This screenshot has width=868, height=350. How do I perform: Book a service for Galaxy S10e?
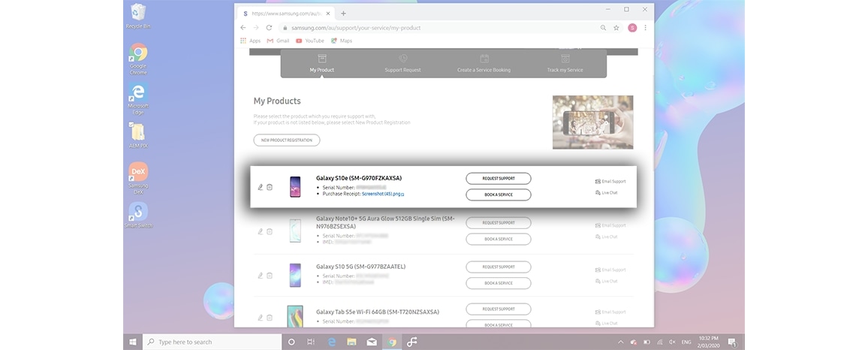[499, 195]
